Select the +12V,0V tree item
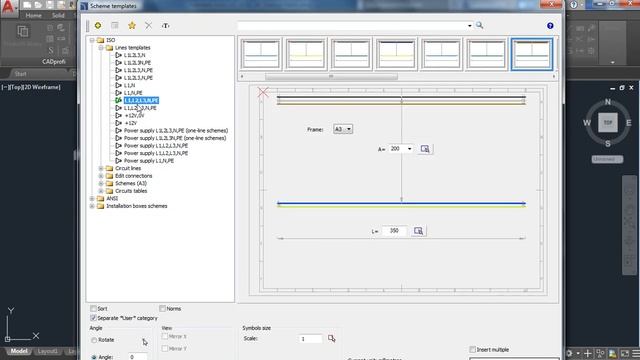Image resolution: width=640 pixels, height=360 pixels. pos(134,116)
